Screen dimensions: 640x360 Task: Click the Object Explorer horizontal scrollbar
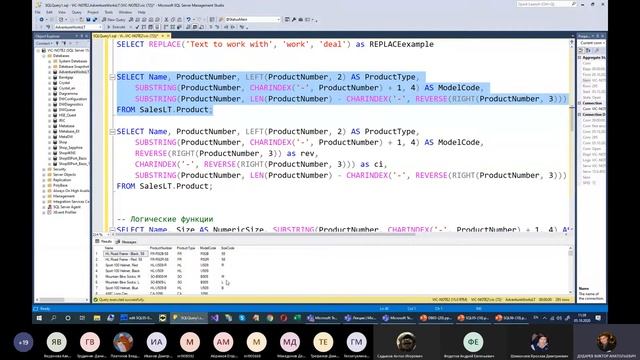pos(60,300)
